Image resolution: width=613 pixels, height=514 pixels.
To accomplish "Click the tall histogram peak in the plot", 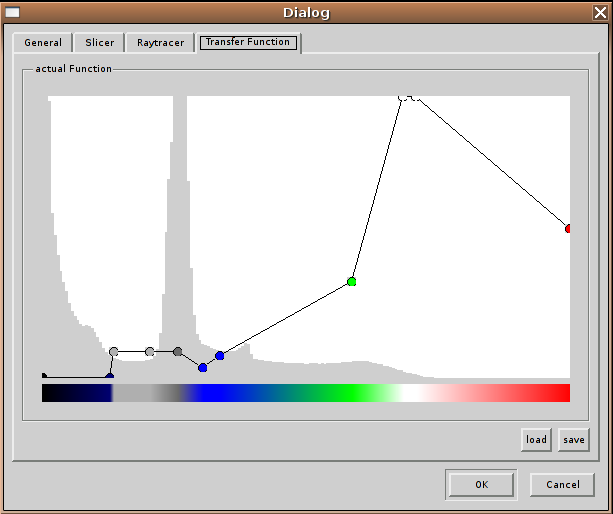I will 179,200.
